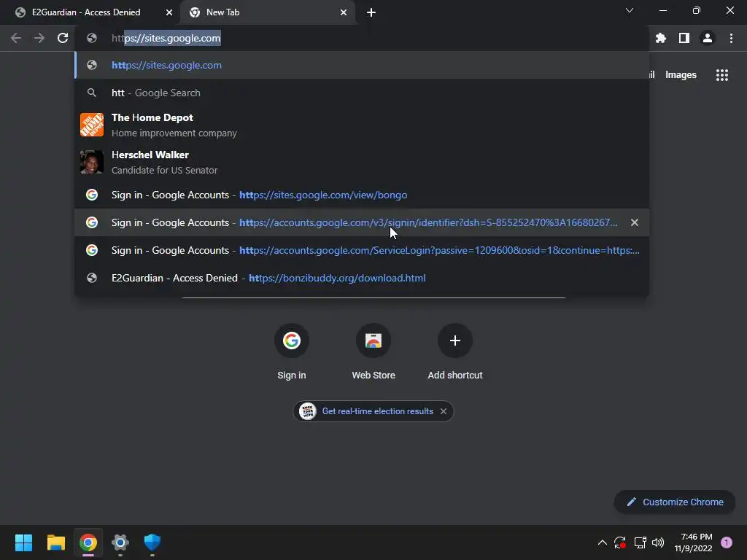Go back using the back arrow
The image size is (747, 560).
tap(16, 38)
